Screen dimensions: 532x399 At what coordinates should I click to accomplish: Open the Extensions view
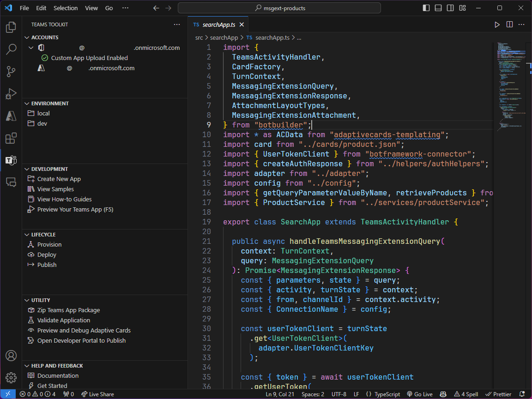pos(11,138)
